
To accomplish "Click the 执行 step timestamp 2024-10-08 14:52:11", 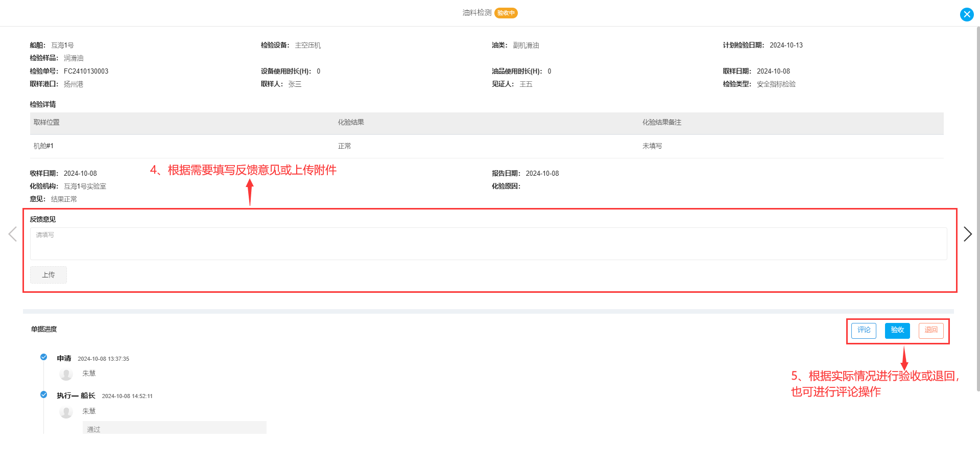I will [127, 396].
